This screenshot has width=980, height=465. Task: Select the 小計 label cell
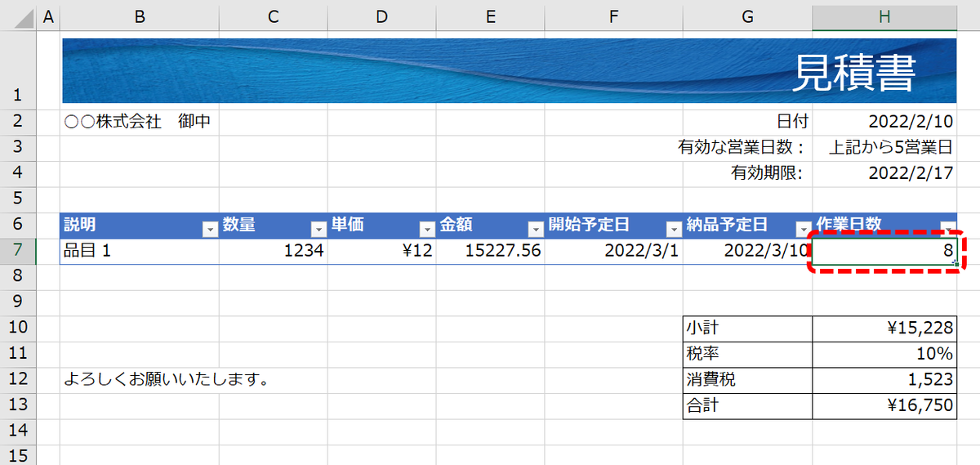748,328
